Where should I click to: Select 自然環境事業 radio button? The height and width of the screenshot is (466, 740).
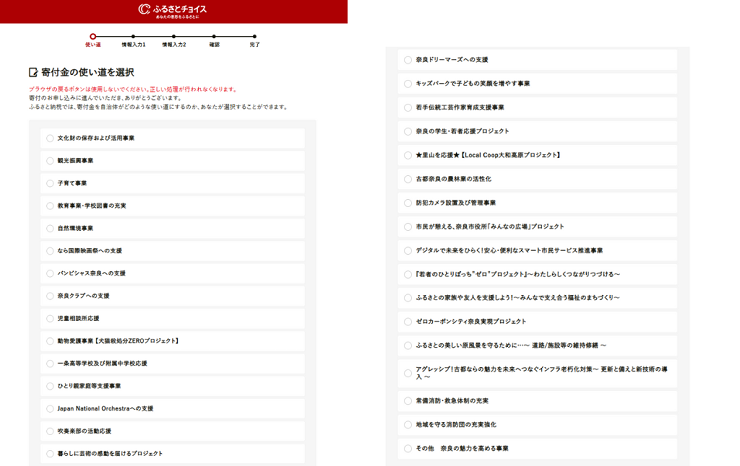[x=50, y=229]
